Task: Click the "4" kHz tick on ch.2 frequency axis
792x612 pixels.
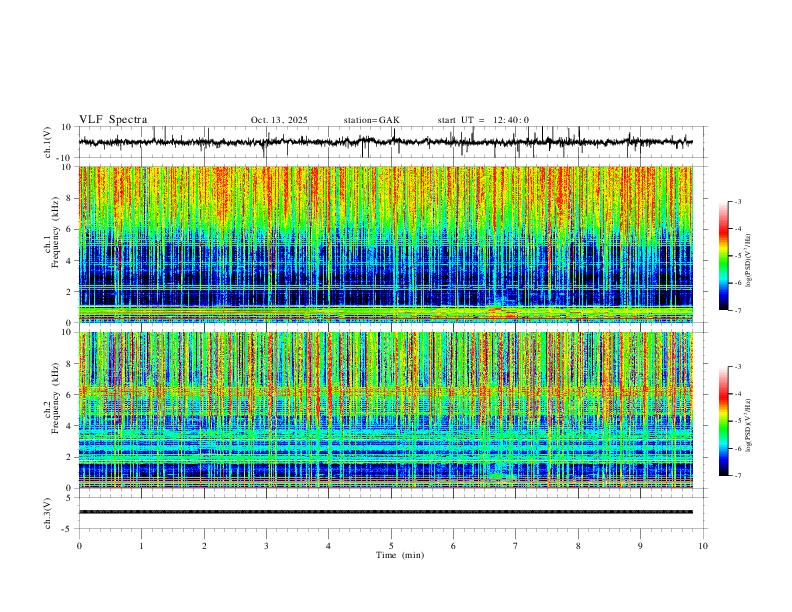Action: click(70, 426)
